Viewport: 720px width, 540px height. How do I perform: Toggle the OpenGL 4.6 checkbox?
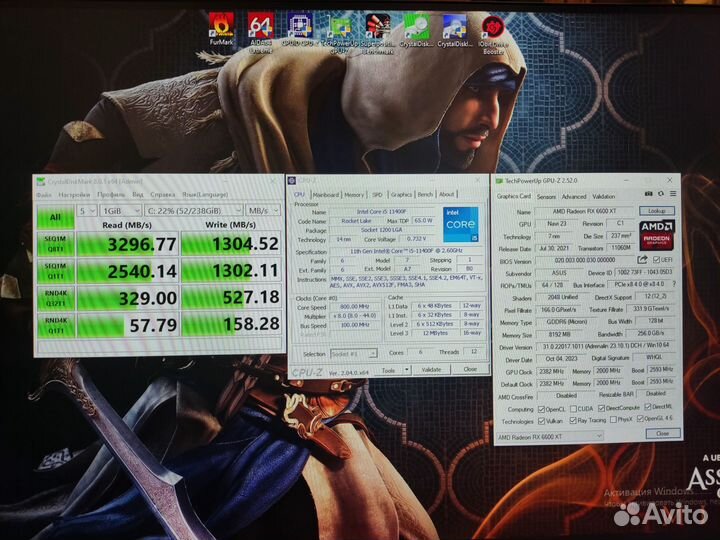click(x=640, y=419)
